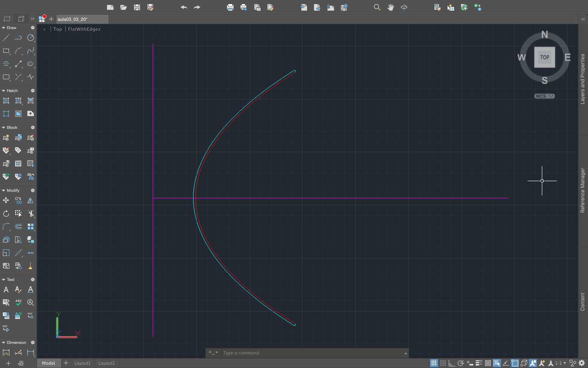The image size is (588, 368).
Task: Select the Line tool in the Draw panel
Action: tap(6, 38)
